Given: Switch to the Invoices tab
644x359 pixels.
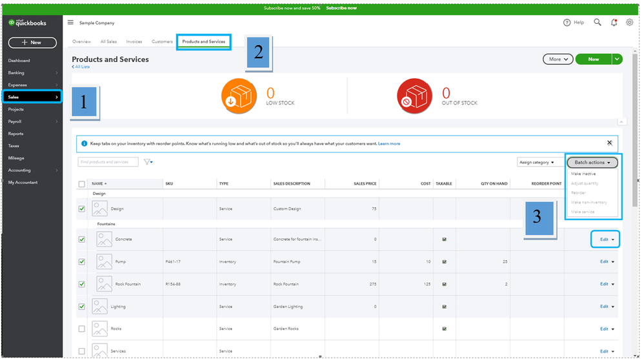Looking at the screenshot, I should click(x=134, y=41).
